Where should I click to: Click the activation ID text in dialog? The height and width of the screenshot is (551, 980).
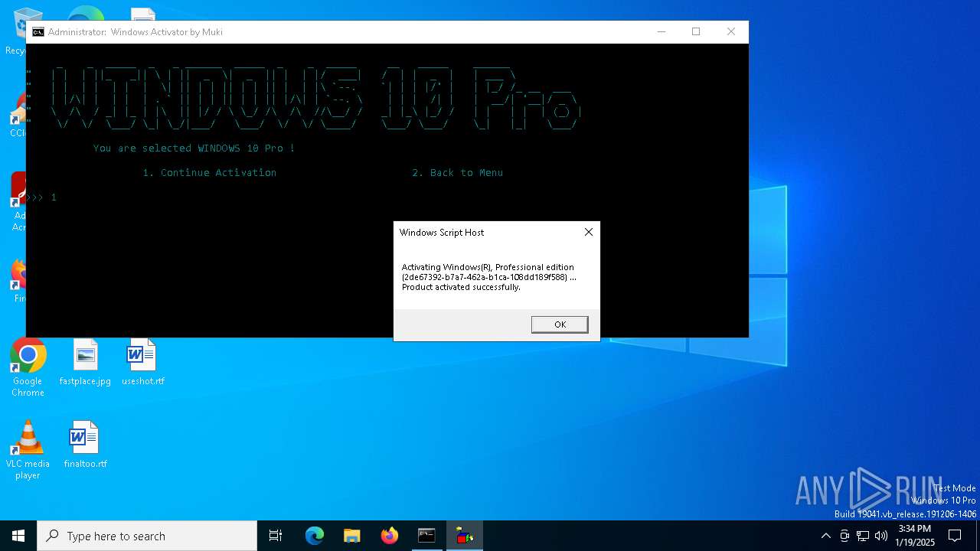click(x=485, y=277)
